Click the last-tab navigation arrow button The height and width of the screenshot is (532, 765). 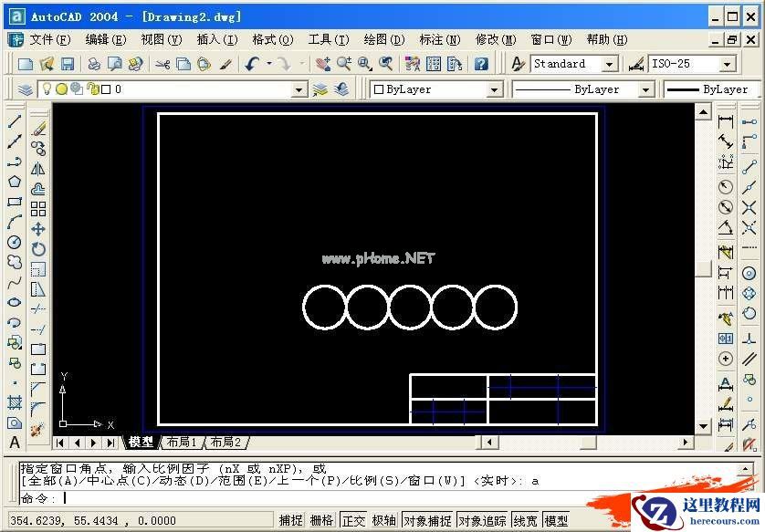pyautogui.click(x=110, y=443)
